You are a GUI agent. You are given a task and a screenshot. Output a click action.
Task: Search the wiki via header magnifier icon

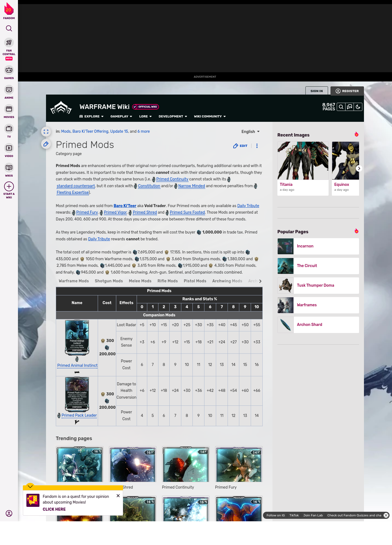(341, 107)
